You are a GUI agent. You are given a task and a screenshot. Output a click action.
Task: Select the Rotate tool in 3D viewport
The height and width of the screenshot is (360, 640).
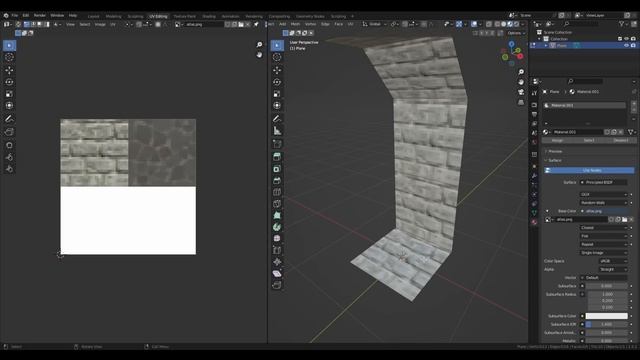point(277,82)
